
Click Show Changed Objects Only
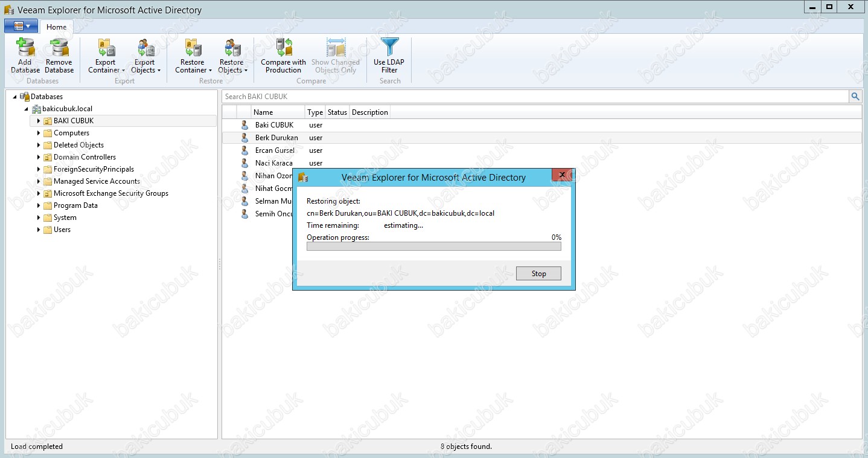tap(336, 56)
